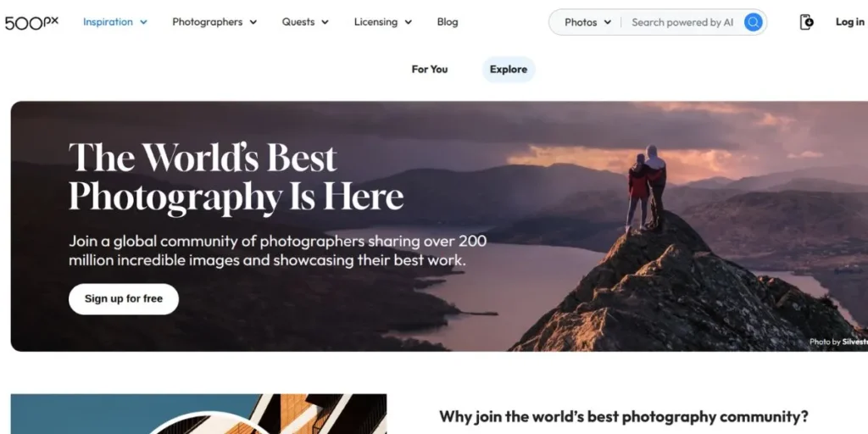Open the Photos search type dropdown
Viewport: 868px width, 434px height.
(x=587, y=22)
